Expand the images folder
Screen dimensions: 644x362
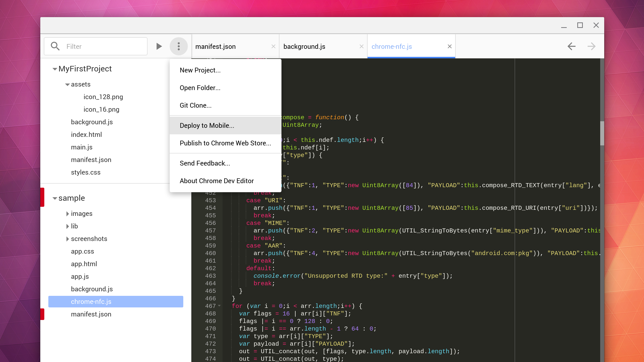[x=67, y=214]
